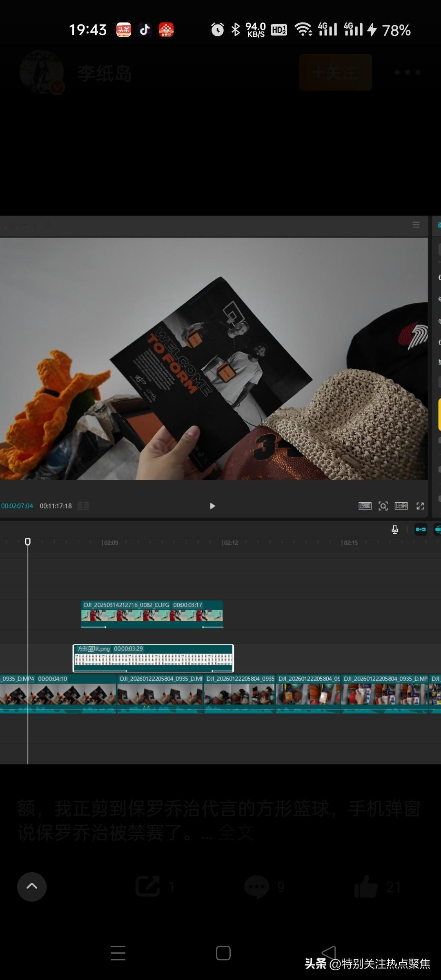Click the current timecode 00:02:07:04

coord(17,506)
